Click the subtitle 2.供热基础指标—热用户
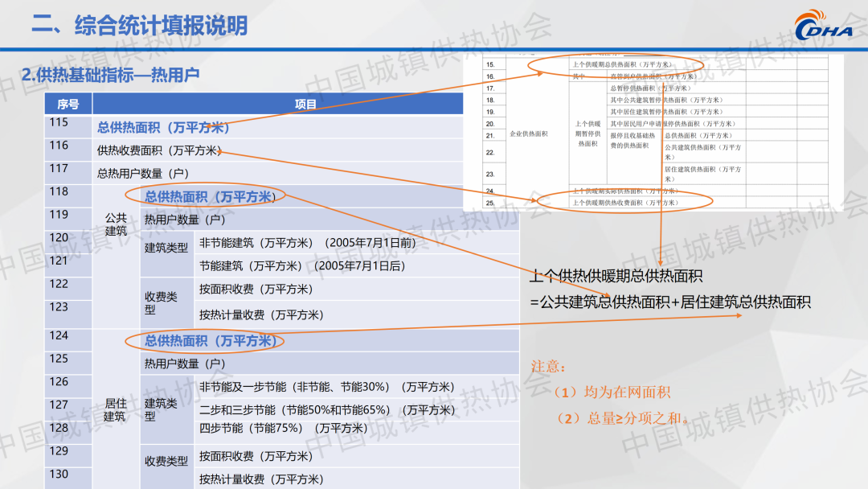Image resolution: width=868 pixels, height=489 pixels. coord(110,75)
